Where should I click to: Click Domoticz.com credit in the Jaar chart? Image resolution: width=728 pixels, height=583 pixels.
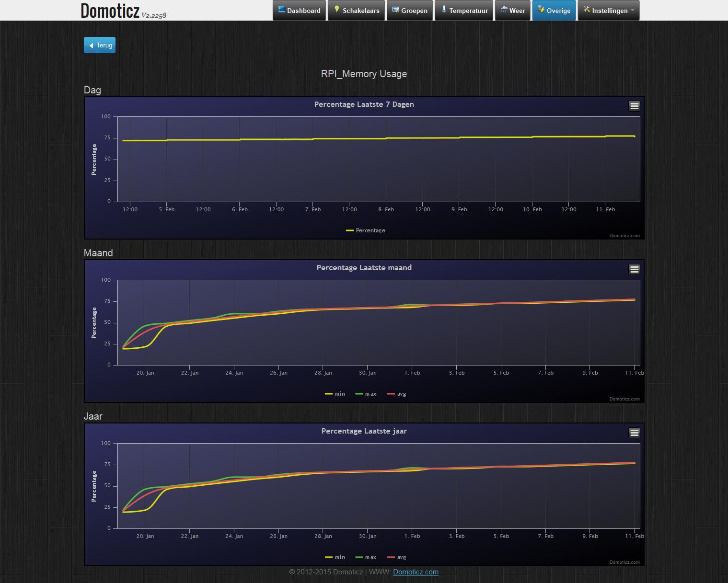click(x=624, y=562)
